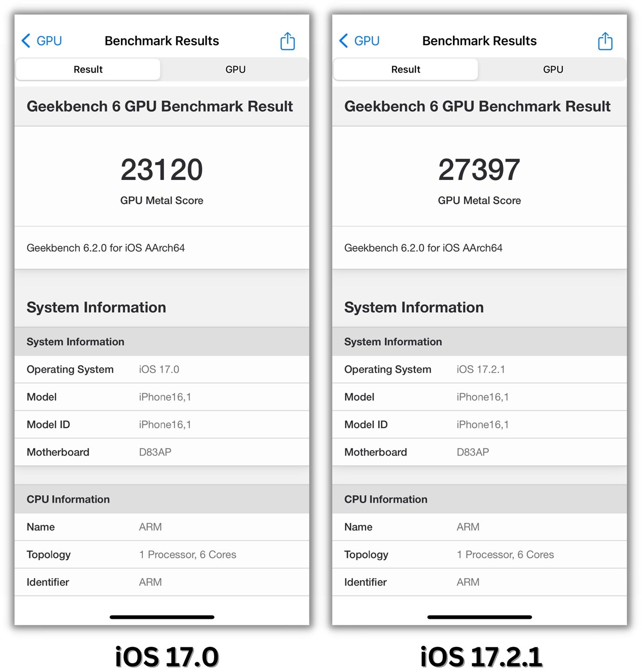Tap the share icon on the iOS 17.0 screenshot
This screenshot has width=642, height=672.
pos(287,41)
